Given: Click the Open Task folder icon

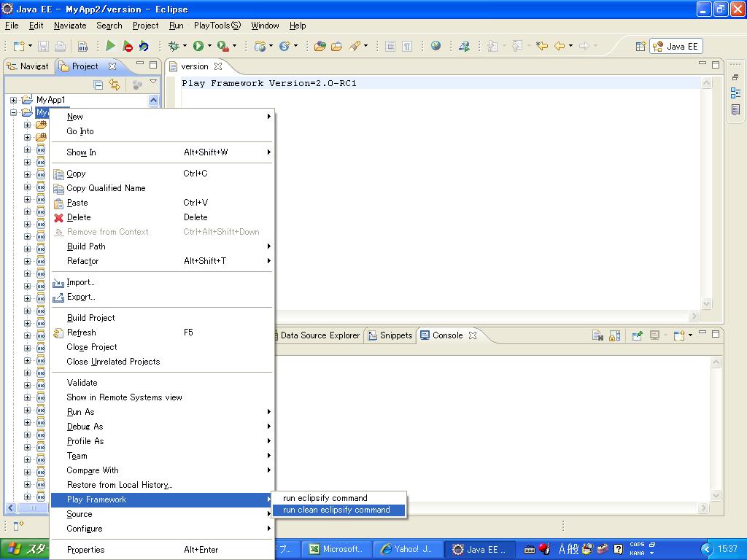Looking at the screenshot, I should (x=337, y=46).
